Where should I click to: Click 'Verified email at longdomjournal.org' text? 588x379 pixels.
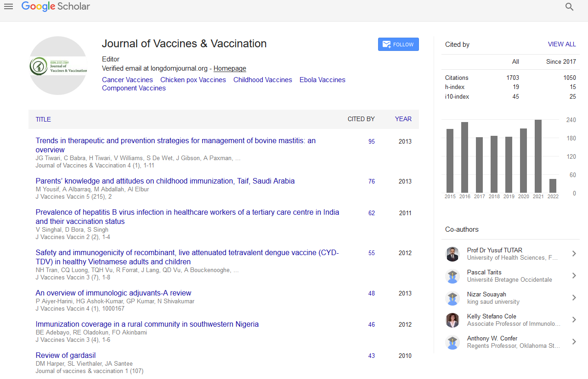pos(155,68)
